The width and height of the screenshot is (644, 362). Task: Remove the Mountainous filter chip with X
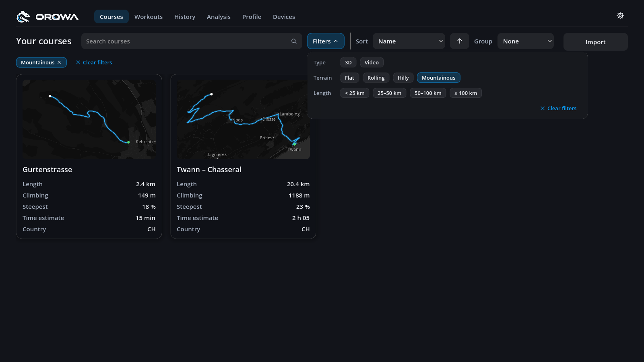coord(59,62)
